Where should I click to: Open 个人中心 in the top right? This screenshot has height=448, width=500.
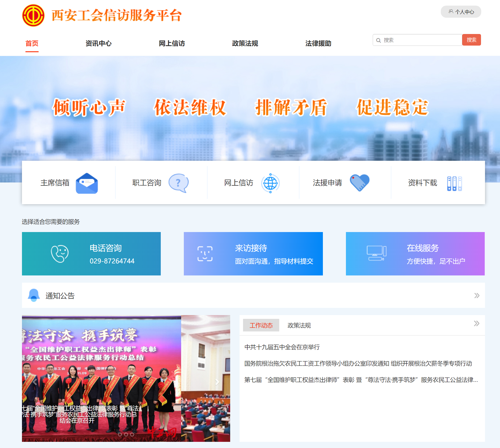[x=461, y=12]
